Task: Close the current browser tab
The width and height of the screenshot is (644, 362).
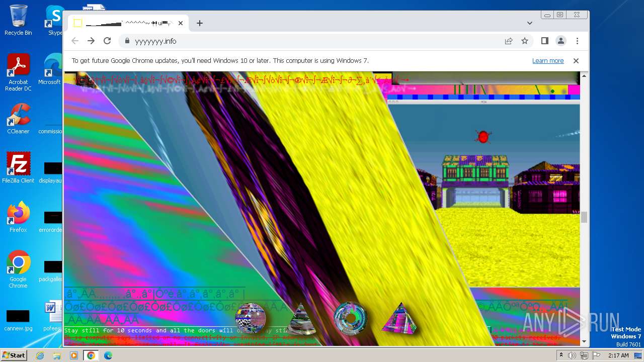Action: pos(181,23)
